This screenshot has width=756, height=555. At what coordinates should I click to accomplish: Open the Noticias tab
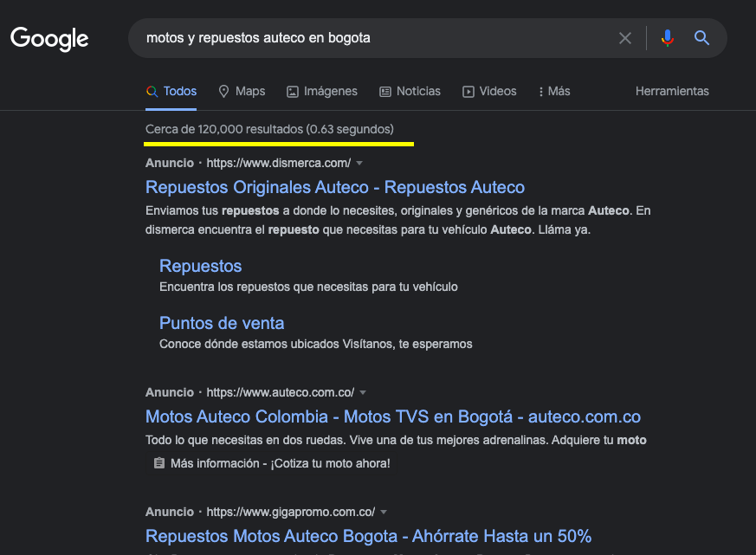point(410,91)
